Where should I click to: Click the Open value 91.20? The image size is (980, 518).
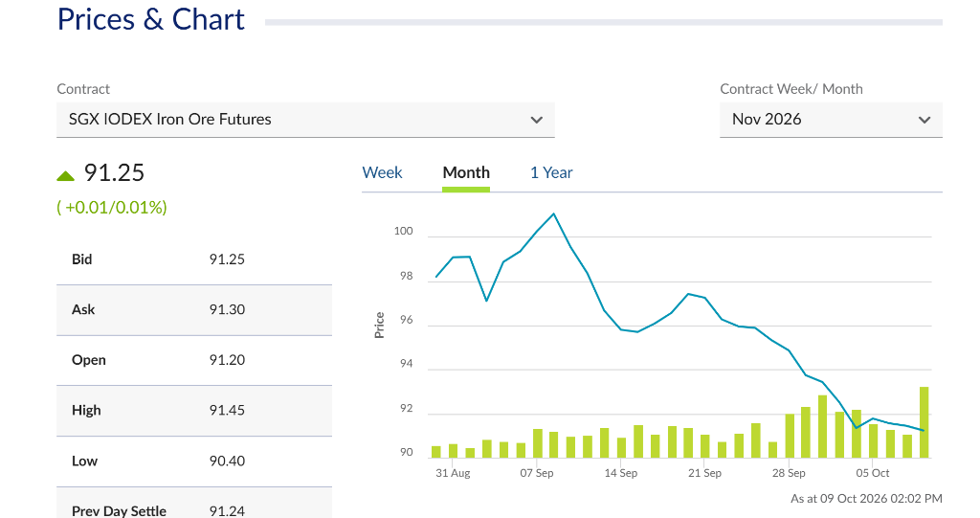(227, 360)
